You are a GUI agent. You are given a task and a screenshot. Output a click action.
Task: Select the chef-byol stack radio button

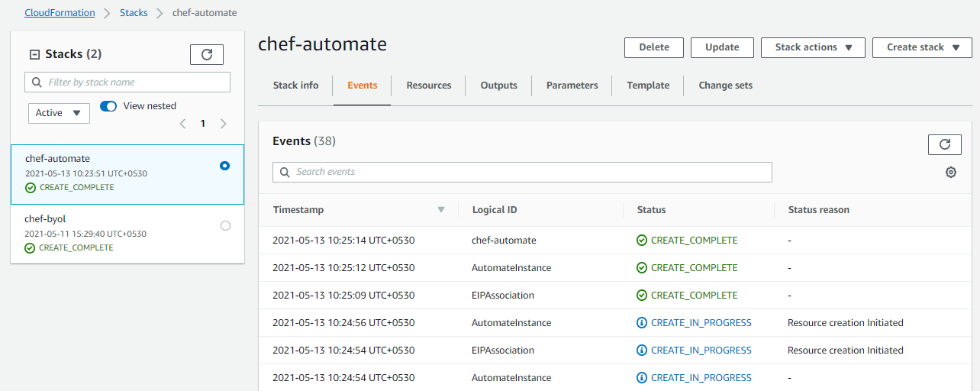224,225
